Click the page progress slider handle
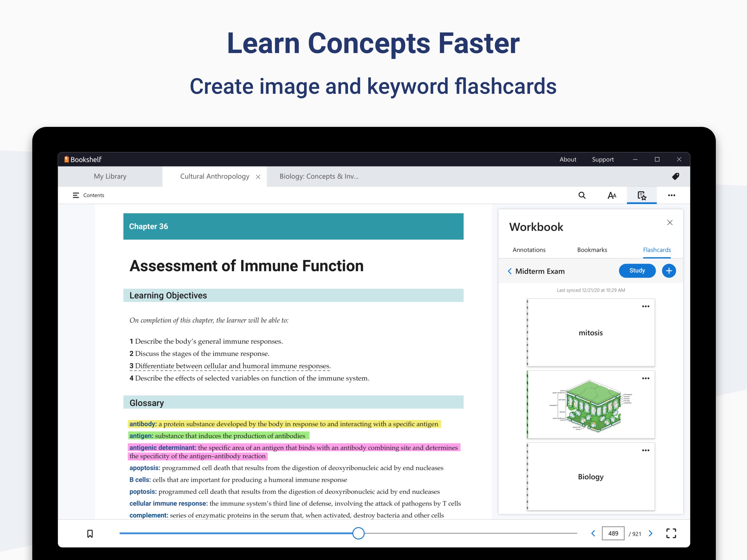Viewport: 747px width, 560px height. [x=358, y=533]
